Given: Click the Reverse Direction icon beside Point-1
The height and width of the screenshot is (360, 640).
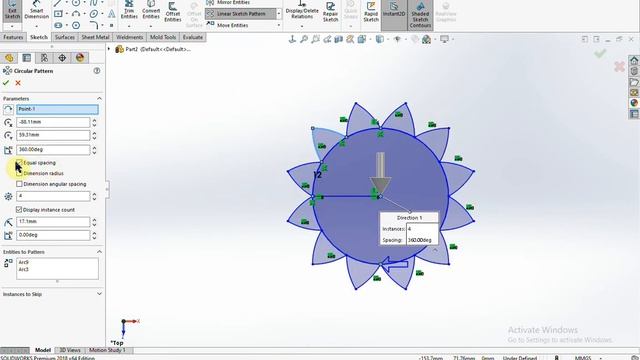Looking at the screenshot, I should tap(8, 109).
